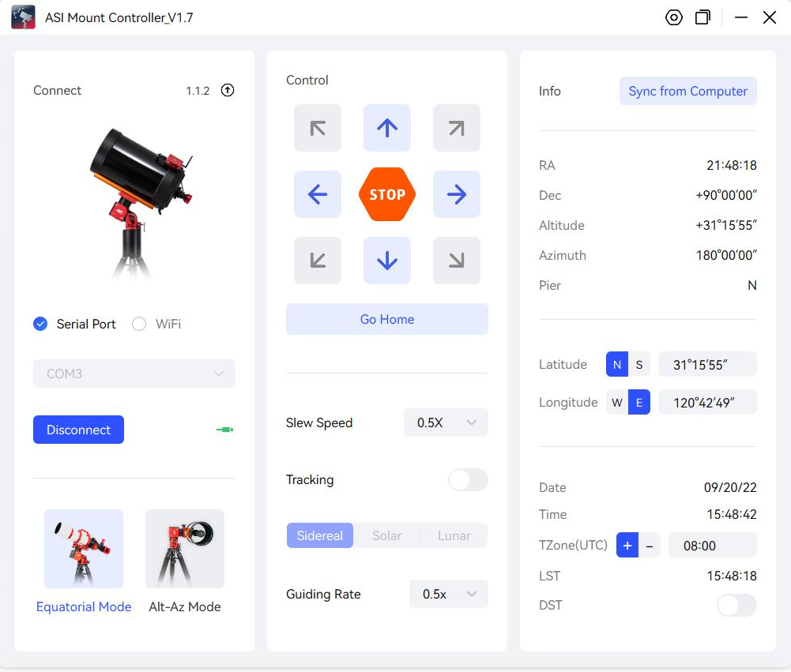Select the Serial Port radio option
Image resolution: width=791 pixels, height=672 pixels.
(40, 324)
